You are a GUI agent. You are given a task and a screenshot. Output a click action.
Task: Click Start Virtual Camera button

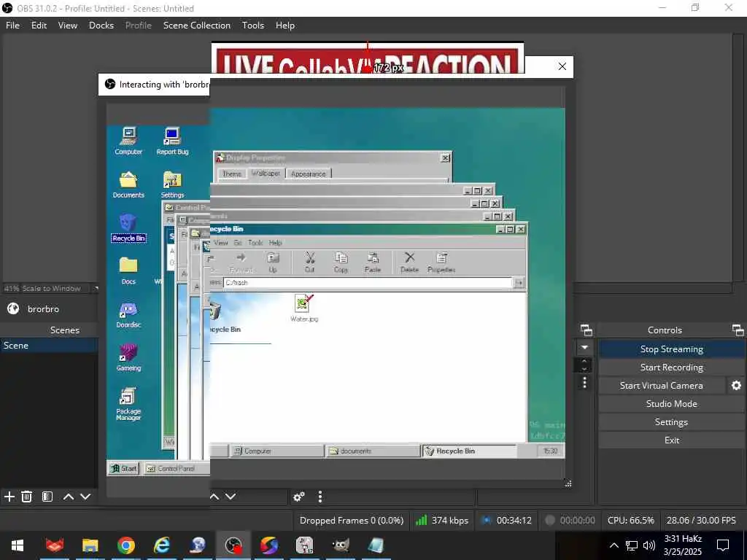[x=661, y=385]
